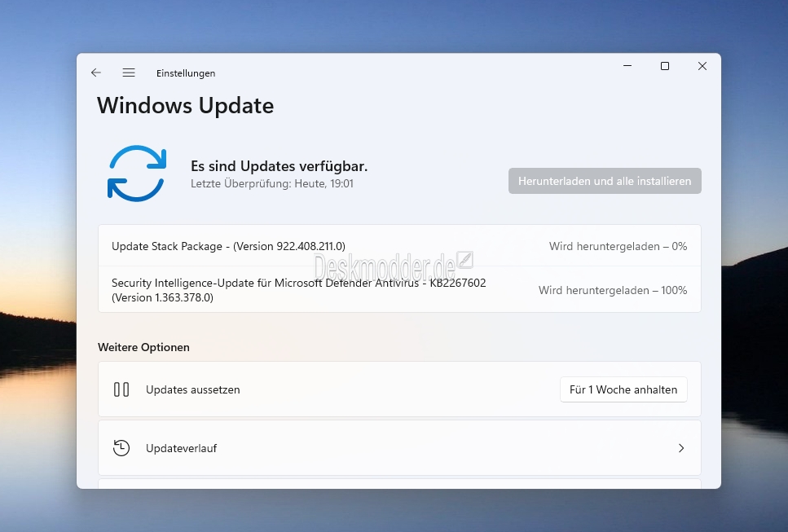
Task: Minimize the Einstellungen window
Action: (627, 66)
